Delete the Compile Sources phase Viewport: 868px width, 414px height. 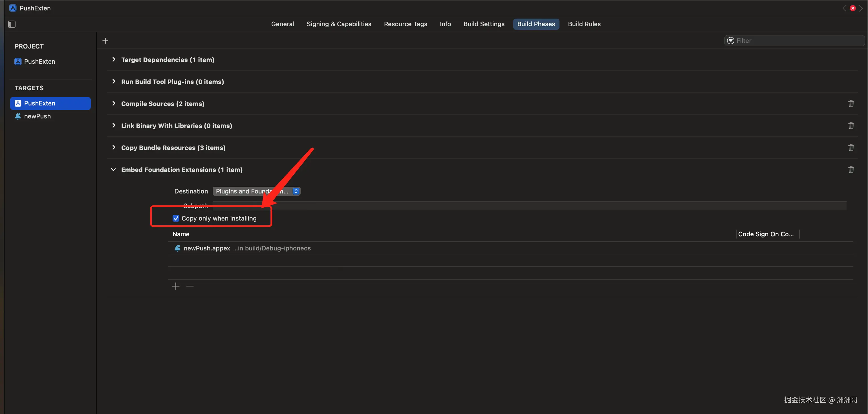click(x=851, y=104)
